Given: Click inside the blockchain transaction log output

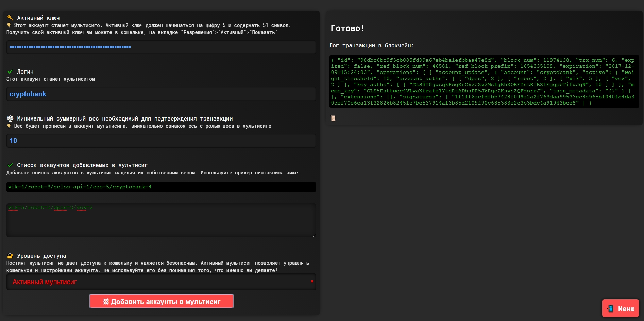Looking at the screenshot, I should (x=484, y=82).
